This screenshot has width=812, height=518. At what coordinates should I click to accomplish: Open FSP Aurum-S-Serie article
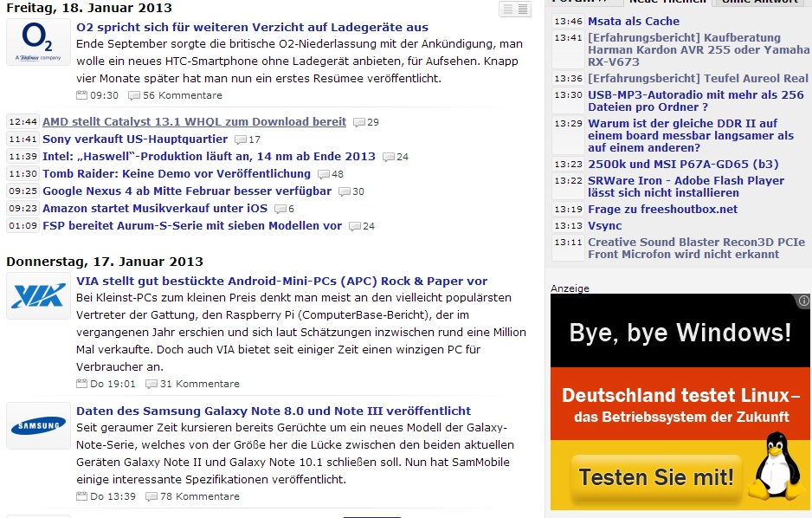point(192,226)
